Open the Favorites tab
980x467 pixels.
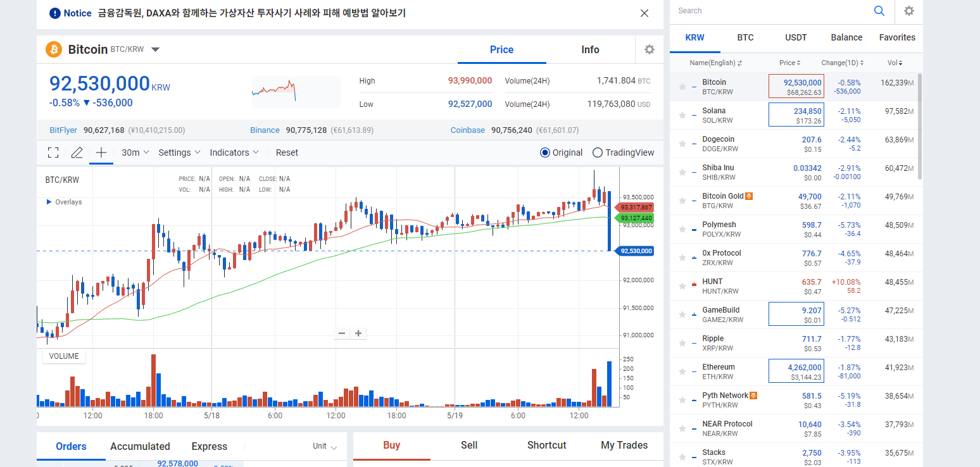[897, 37]
